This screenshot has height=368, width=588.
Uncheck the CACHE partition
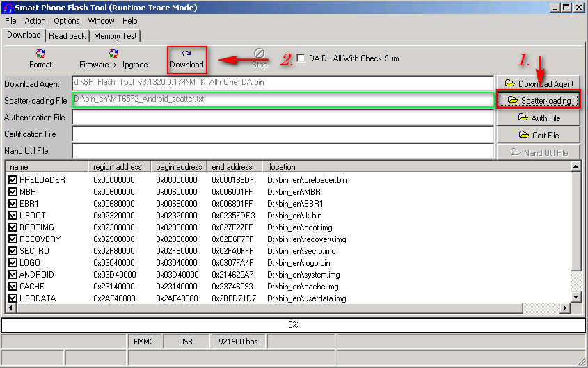tap(13, 287)
